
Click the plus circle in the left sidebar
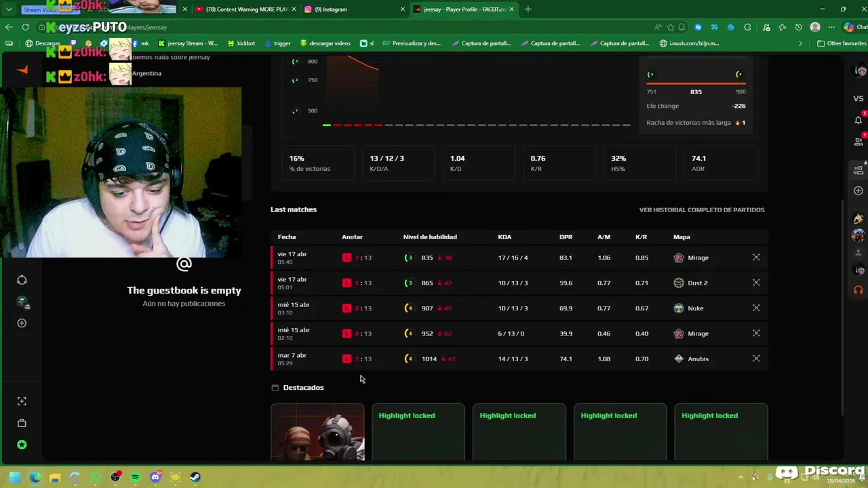coord(22,323)
